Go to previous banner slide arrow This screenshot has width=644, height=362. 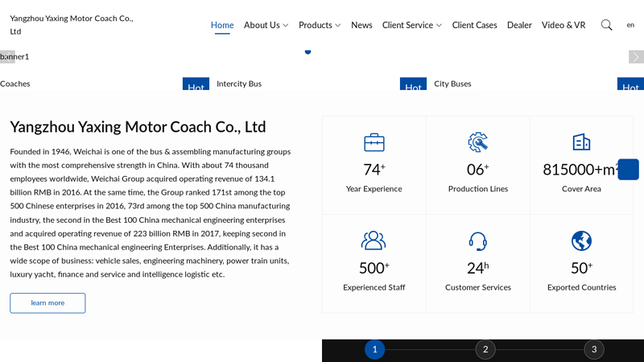[x=7, y=56]
